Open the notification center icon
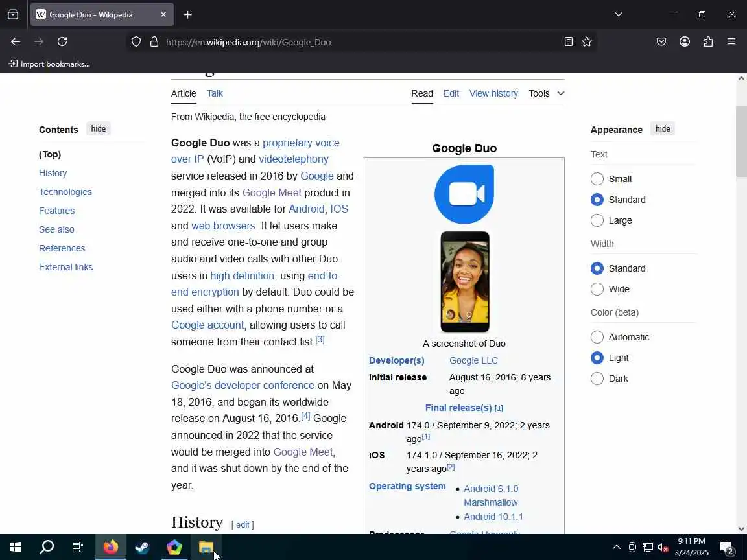Screen dimensions: 747x560 point(728,548)
